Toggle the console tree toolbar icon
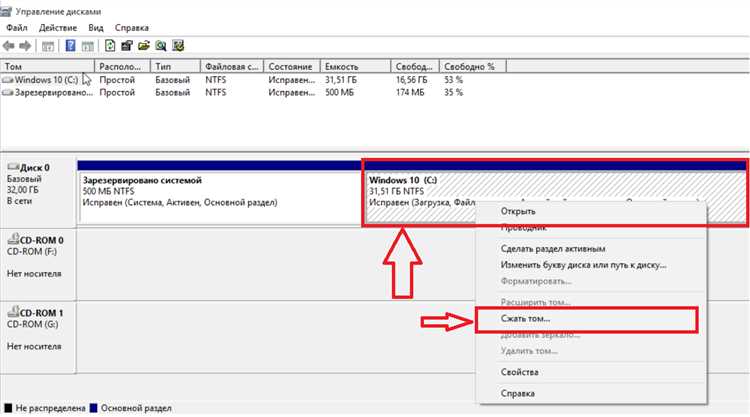The image size is (750, 417). tap(47, 46)
